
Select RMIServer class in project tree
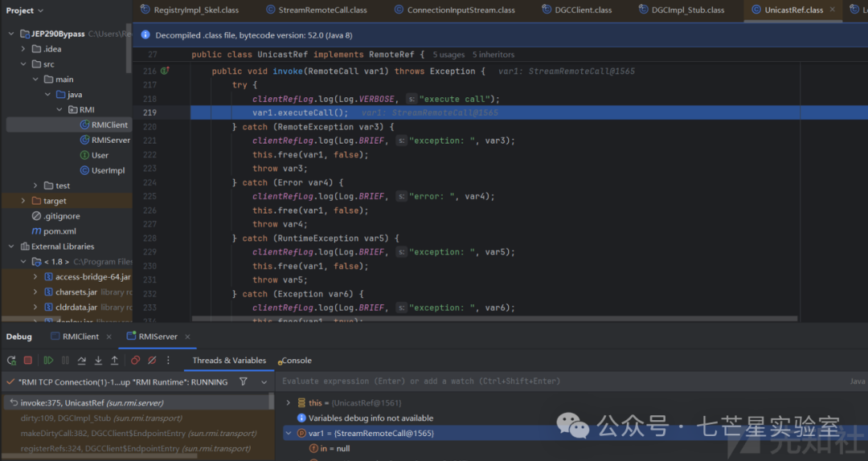105,140
